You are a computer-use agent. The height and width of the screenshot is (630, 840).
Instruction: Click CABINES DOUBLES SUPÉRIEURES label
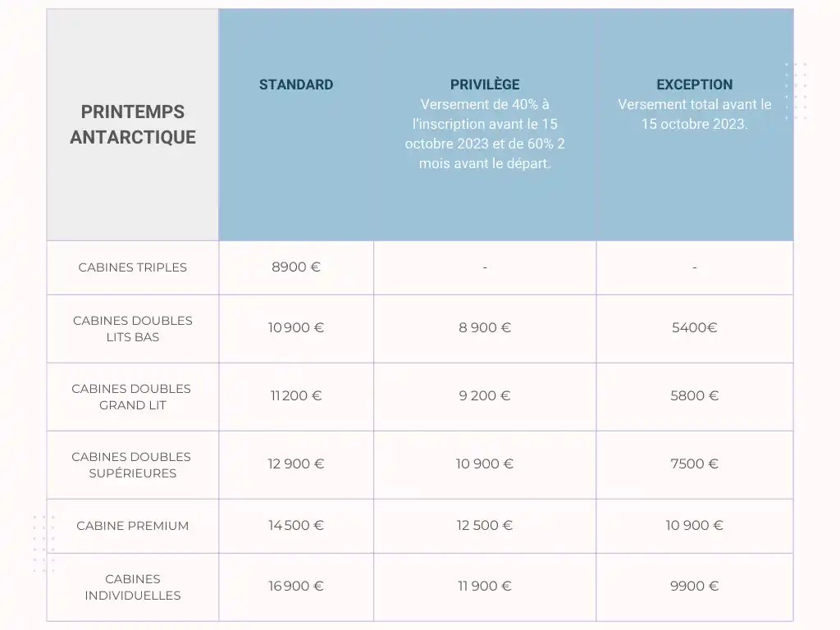click(x=132, y=465)
